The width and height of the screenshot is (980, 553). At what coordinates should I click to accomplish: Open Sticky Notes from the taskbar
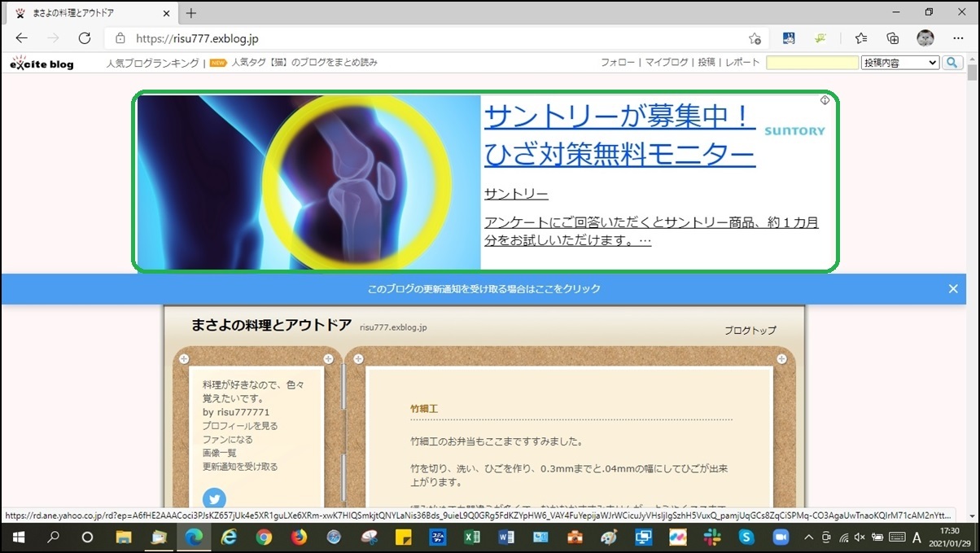[x=403, y=538]
